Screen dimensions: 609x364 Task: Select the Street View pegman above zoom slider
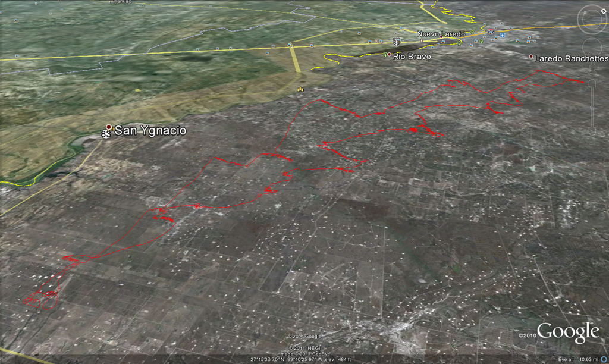tap(593, 69)
